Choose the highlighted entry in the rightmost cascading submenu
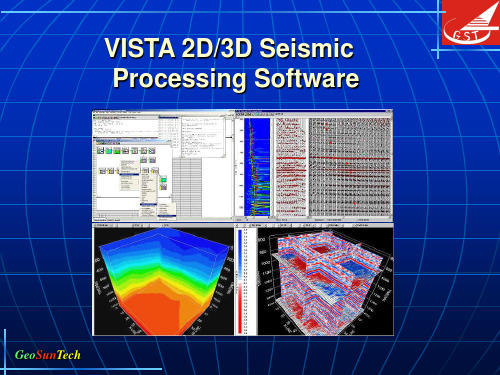500x375 pixels. coord(167,216)
